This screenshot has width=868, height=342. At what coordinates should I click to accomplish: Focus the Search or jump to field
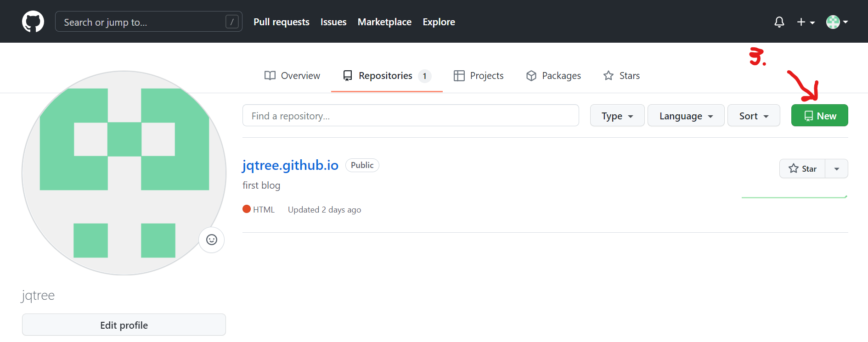click(148, 22)
